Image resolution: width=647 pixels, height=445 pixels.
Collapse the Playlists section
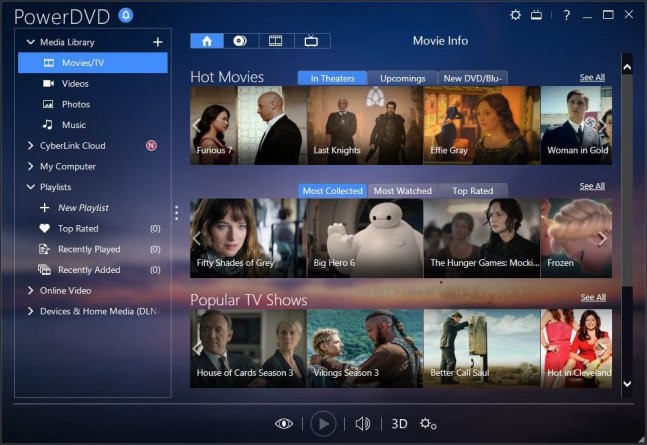[31, 187]
